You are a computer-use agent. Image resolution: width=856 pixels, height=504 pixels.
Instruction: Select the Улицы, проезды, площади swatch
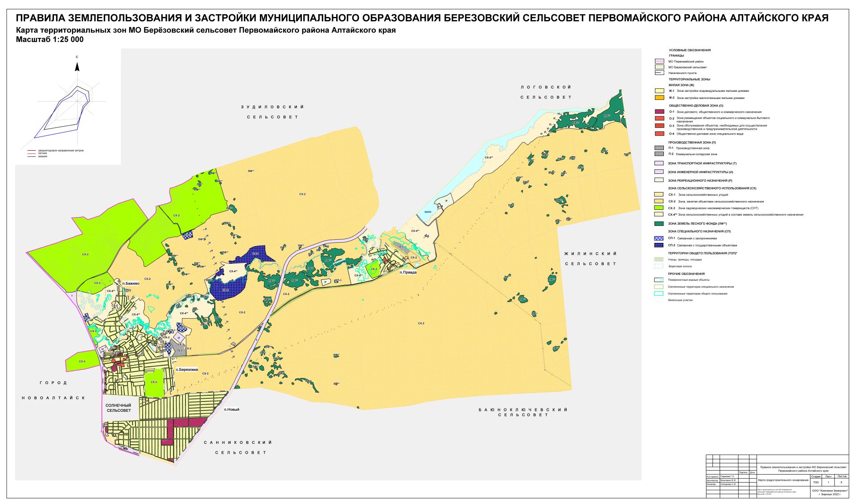[659, 259]
